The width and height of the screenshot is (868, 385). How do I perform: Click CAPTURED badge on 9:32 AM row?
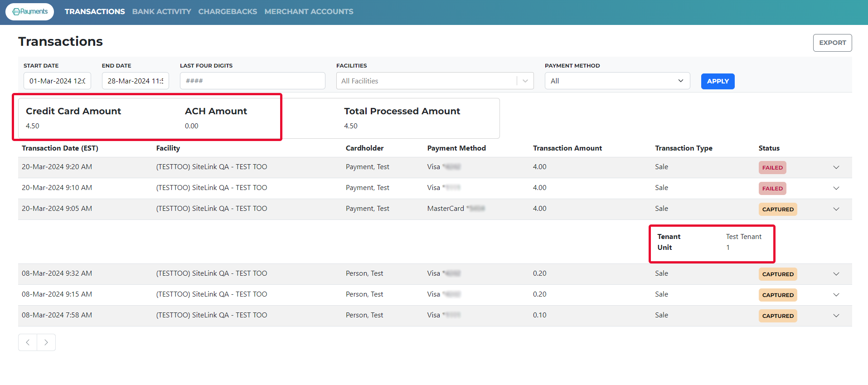778,274
